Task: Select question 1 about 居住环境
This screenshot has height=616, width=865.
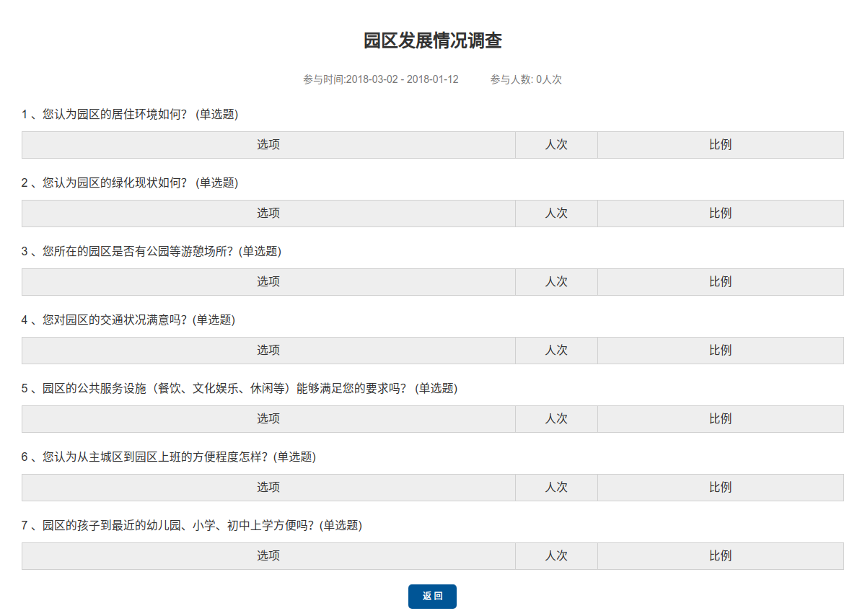Action: click(x=130, y=114)
